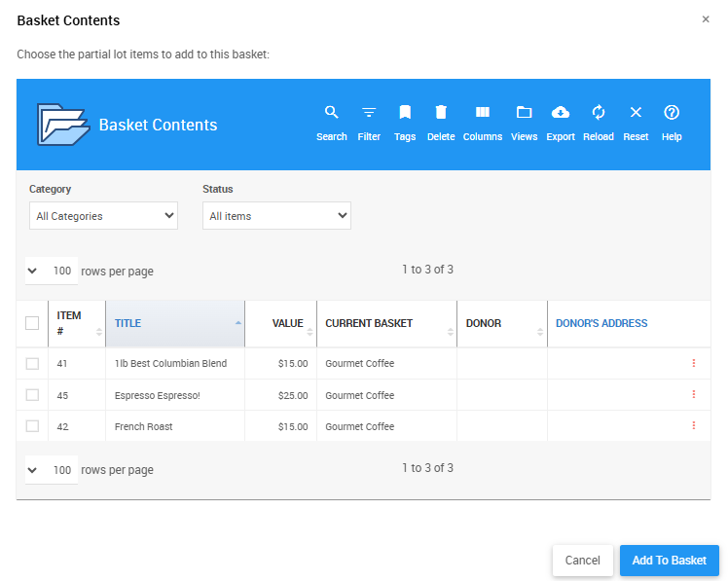This screenshot has width=728, height=581.
Task: Select the Espresso Espresso! row checkbox
Action: 32,395
